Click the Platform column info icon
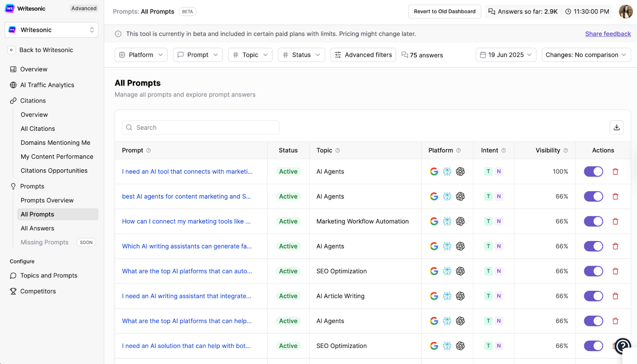This screenshot has height=364, width=637. (458, 150)
